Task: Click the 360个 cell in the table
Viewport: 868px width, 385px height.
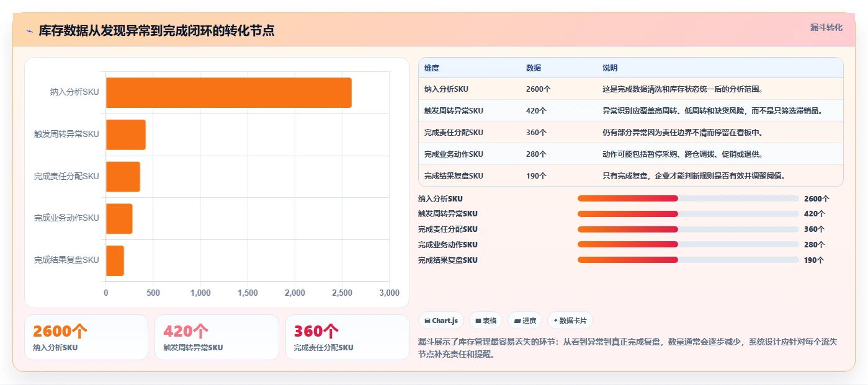Action: point(536,133)
